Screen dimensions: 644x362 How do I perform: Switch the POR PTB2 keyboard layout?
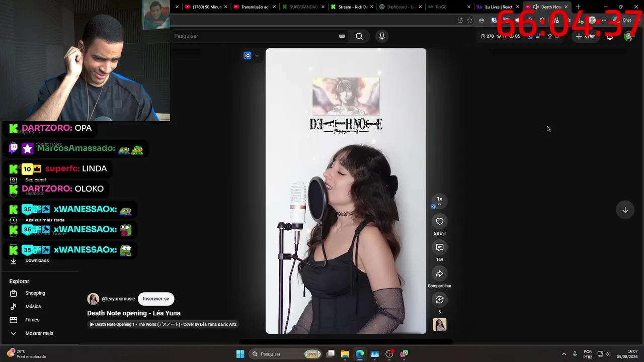pyautogui.click(x=588, y=354)
